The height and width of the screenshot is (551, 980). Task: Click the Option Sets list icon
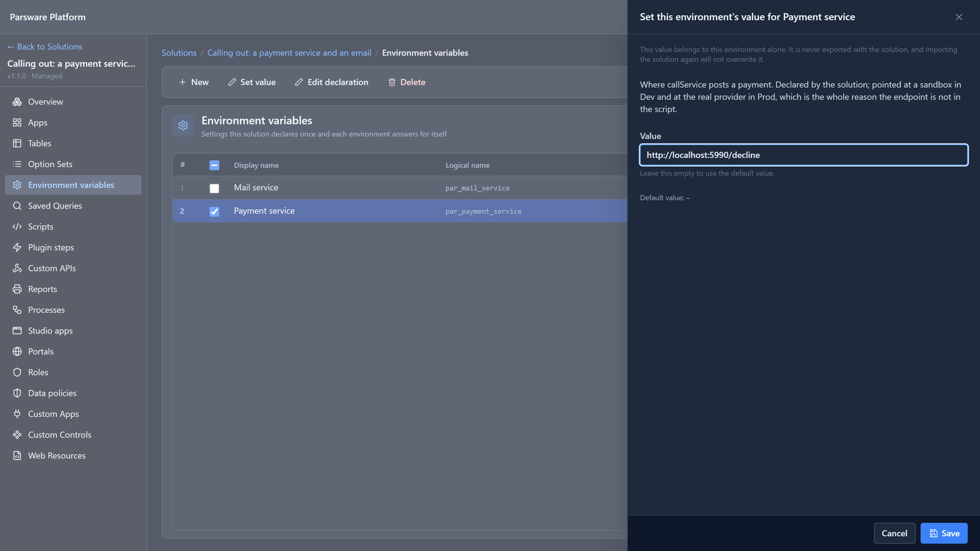pos(17,164)
